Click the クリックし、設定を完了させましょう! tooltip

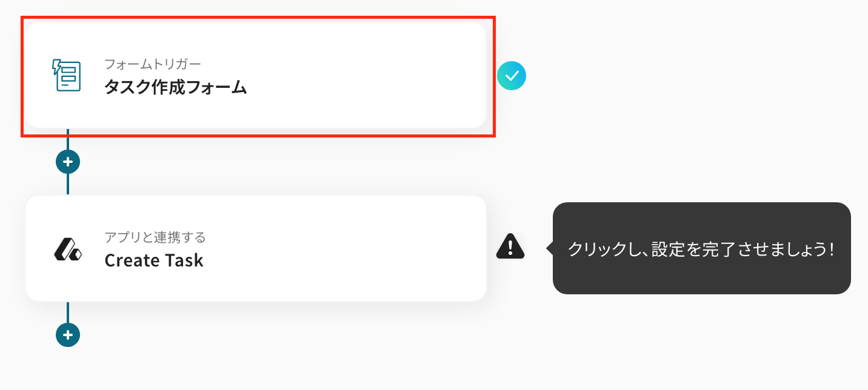pyautogui.click(x=701, y=248)
